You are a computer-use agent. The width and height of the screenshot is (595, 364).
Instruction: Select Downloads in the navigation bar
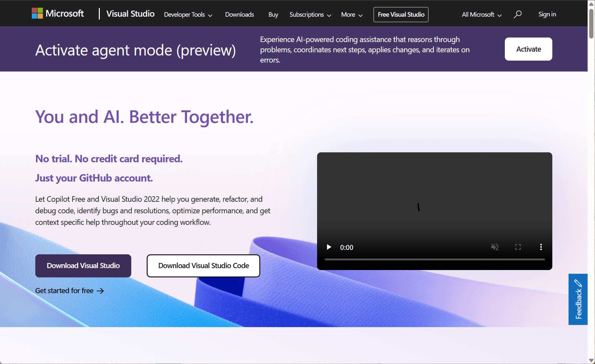(x=239, y=14)
